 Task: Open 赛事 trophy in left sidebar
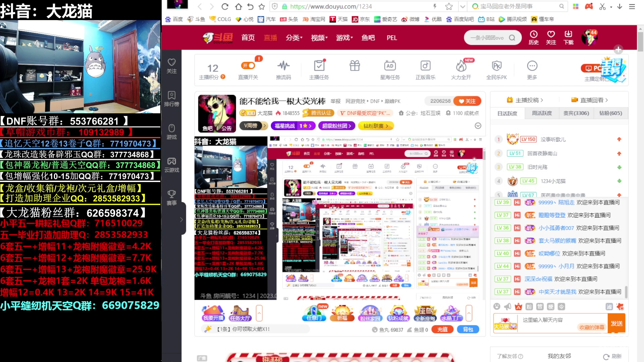(x=172, y=198)
